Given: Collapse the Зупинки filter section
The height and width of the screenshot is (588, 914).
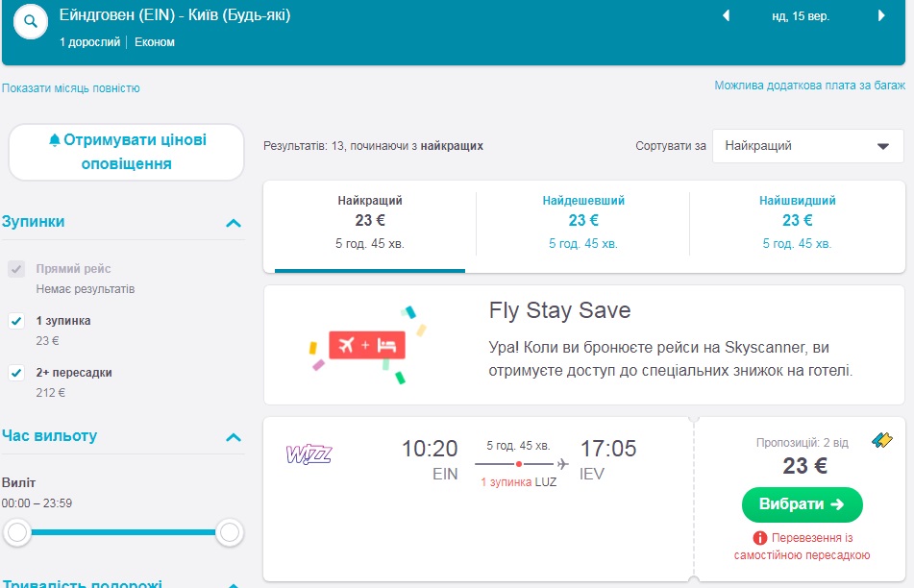Looking at the screenshot, I should click(233, 223).
